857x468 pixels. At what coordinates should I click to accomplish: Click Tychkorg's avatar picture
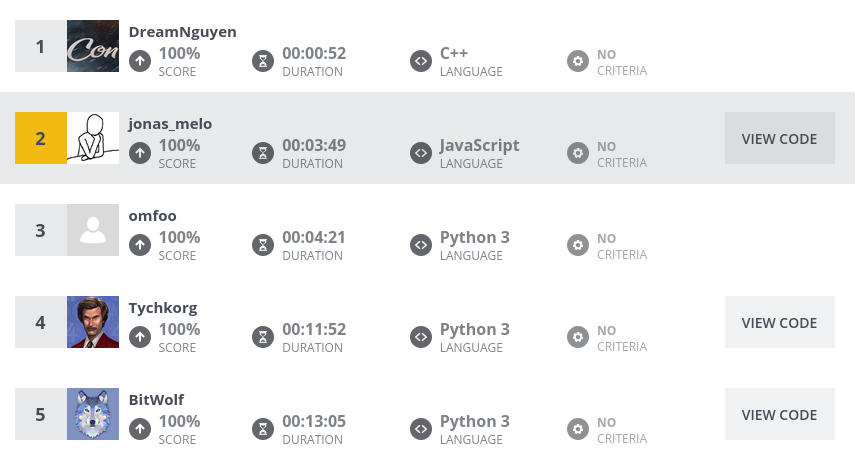point(93,322)
